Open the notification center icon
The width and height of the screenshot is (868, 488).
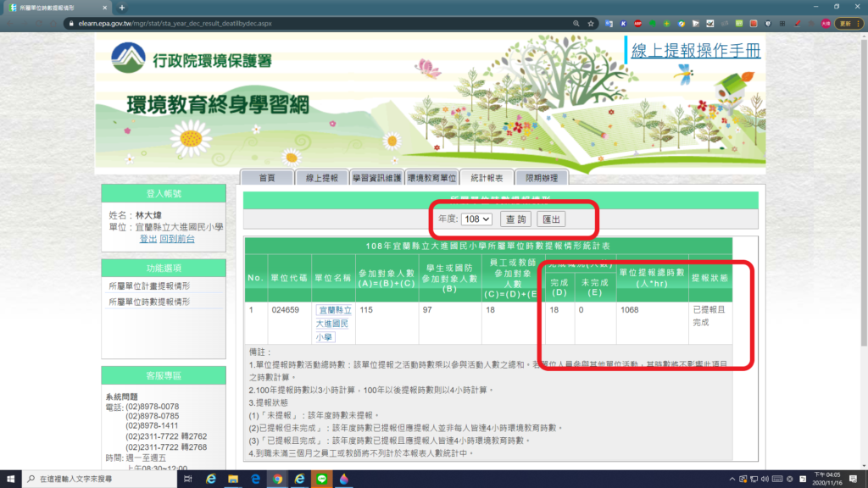(853, 479)
